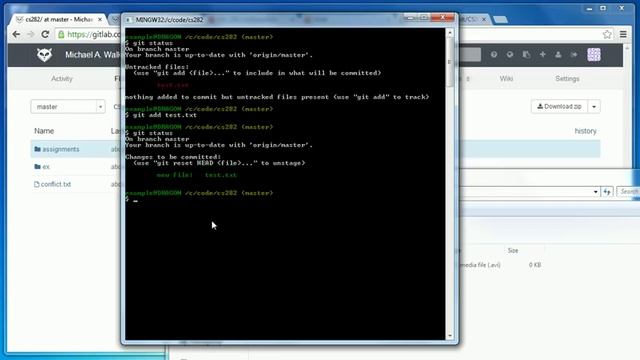This screenshot has width=640, height=360.
Task: Open the Wiki project tab
Action: click(x=506, y=79)
